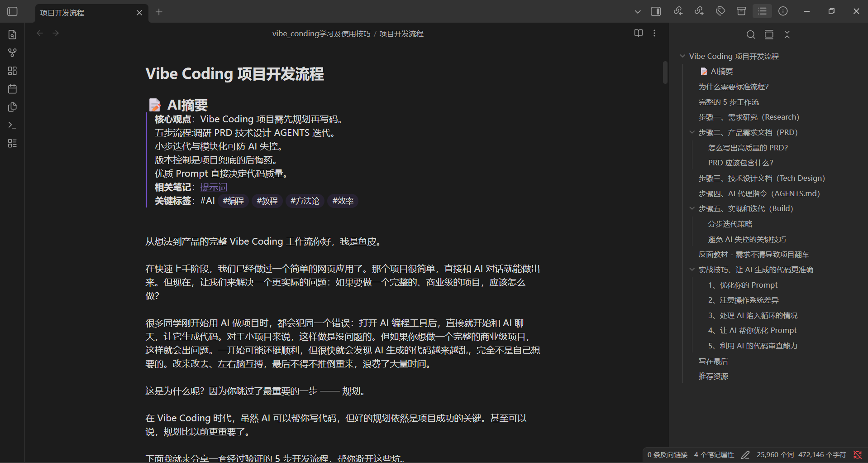Collapse all outline headings
The width and height of the screenshot is (868, 463).
pyautogui.click(x=787, y=34)
